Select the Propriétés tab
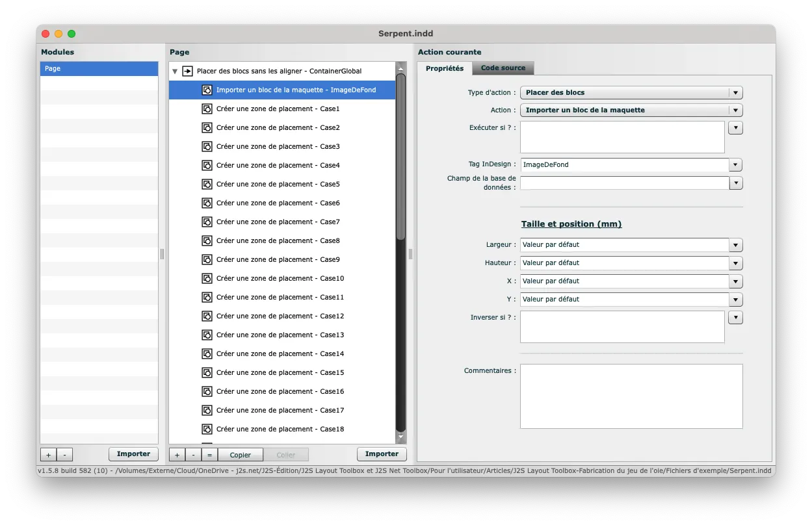Viewport: 812px width, 525px height. click(x=445, y=68)
